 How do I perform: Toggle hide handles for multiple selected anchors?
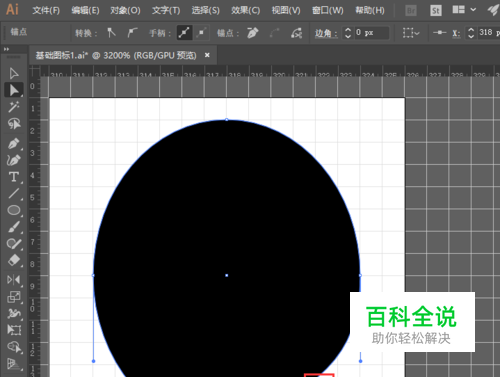click(x=202, y=33)
